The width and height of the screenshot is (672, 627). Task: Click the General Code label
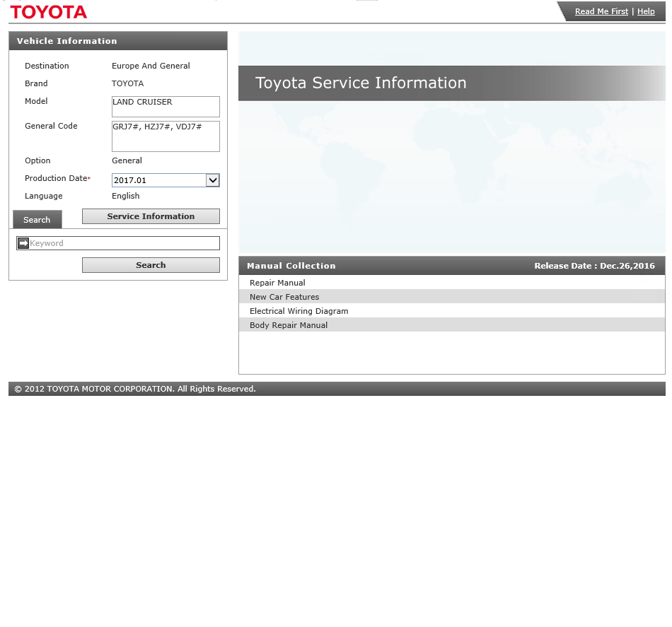[51, 126]
